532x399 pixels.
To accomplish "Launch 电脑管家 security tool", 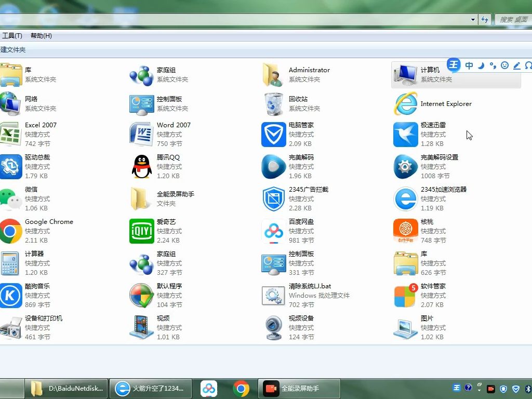I will (x=273, y=135).
